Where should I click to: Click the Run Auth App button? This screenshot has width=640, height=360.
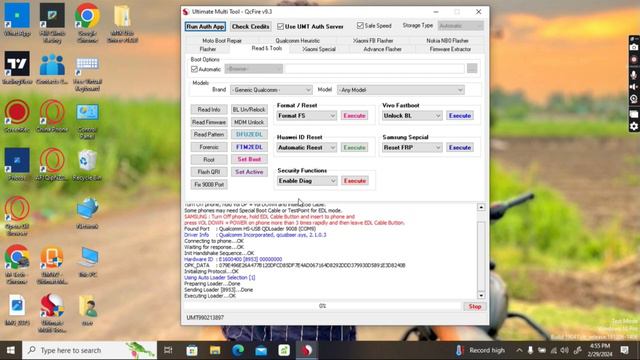(x=205, y=27)
